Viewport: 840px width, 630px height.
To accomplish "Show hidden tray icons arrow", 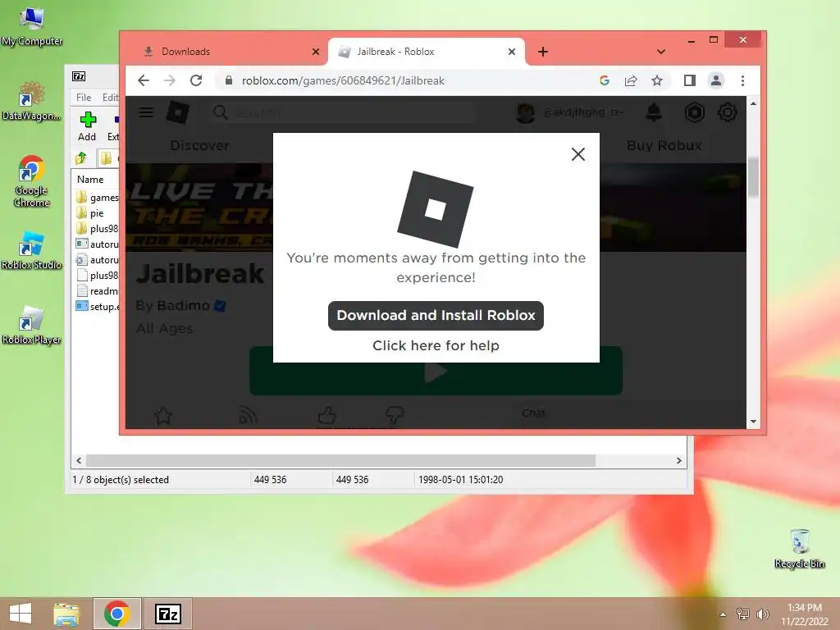I will [723, 614].
